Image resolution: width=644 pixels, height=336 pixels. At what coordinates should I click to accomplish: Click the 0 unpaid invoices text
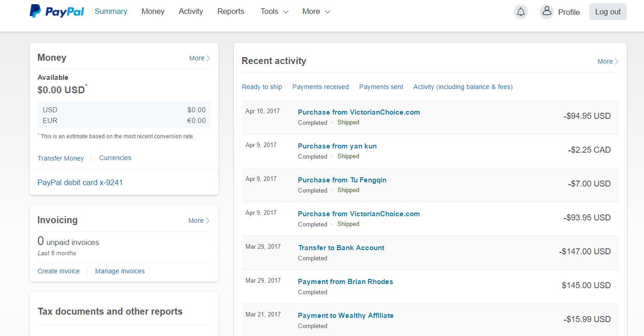68,241
